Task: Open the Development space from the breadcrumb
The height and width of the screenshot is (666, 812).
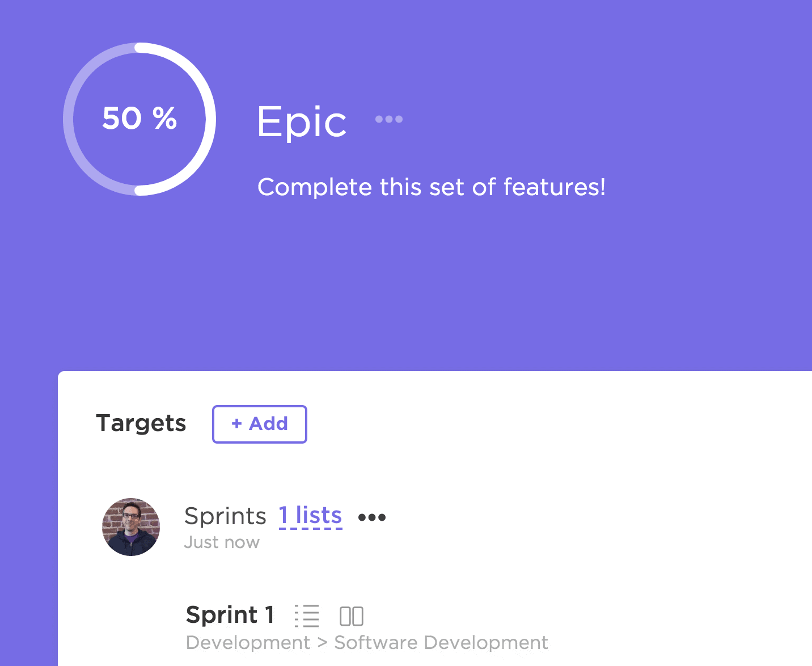Action: coord(248,642)
